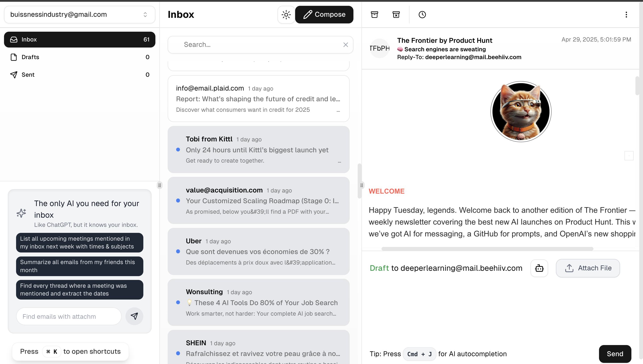
Task: Click the paper plane send icon in AI chat
Action: click(134, 316)
